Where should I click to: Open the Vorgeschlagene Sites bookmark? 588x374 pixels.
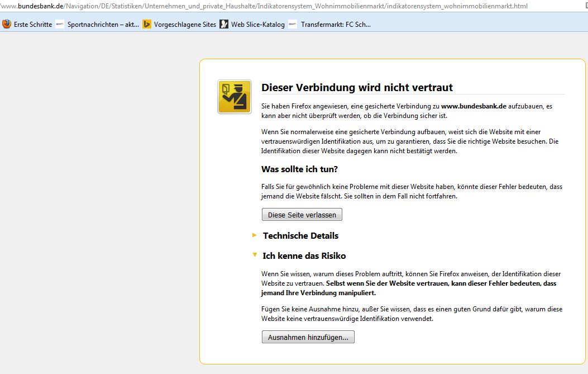pyautogui.click(x=185, y=25)
